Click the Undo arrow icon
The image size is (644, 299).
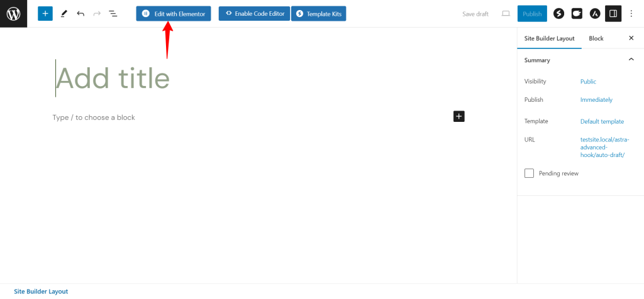[80, 14]
